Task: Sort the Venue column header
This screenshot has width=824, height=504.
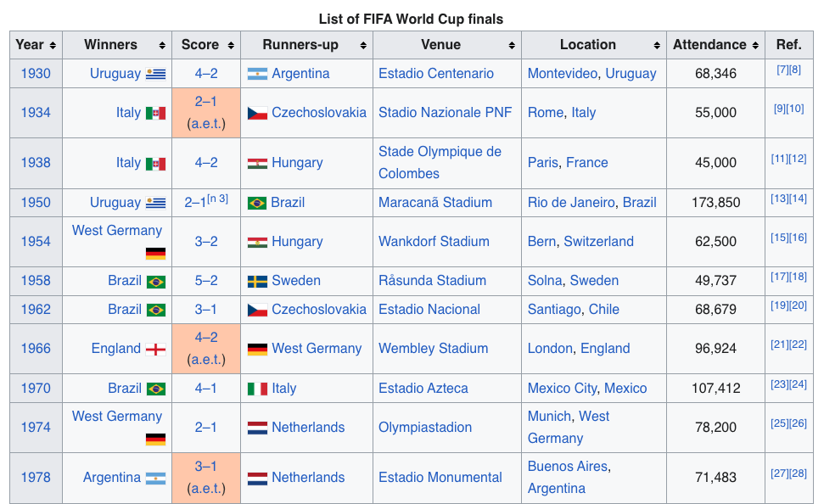Action: (x=512, y=45)
